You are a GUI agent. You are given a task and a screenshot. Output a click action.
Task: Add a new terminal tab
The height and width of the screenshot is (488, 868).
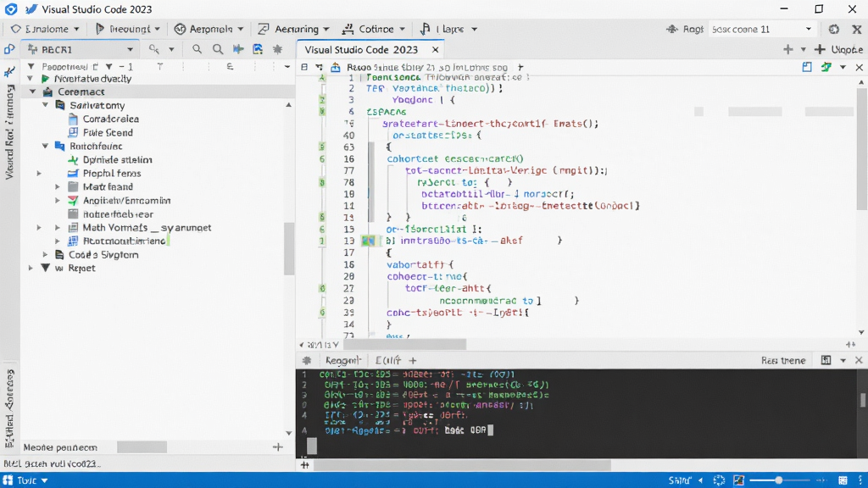[x=413, y=360]
